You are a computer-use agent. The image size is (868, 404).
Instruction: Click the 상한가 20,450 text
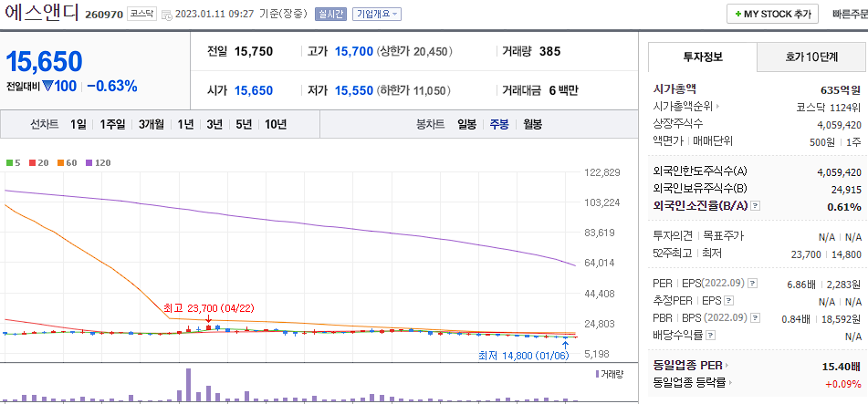coord(414,51)
